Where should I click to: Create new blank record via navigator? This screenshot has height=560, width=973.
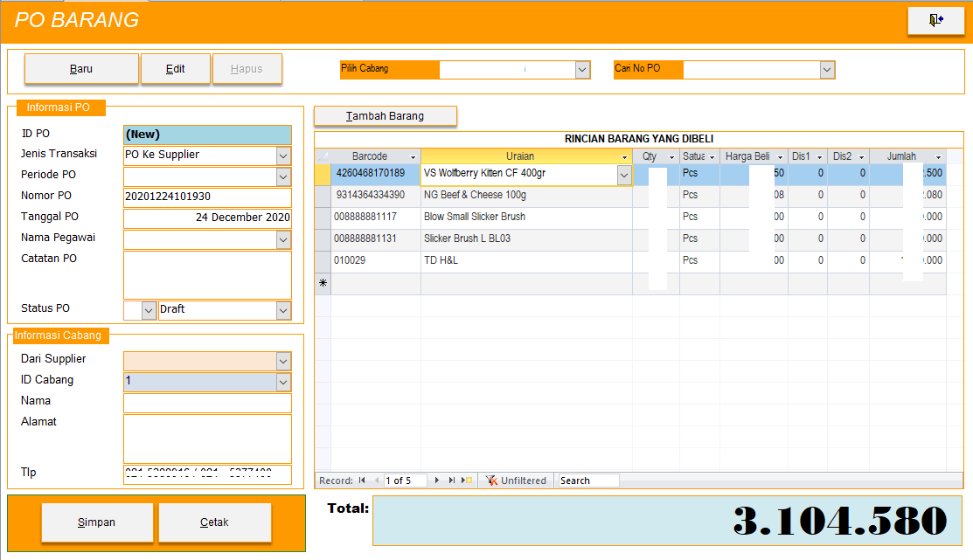coord(467,480)
